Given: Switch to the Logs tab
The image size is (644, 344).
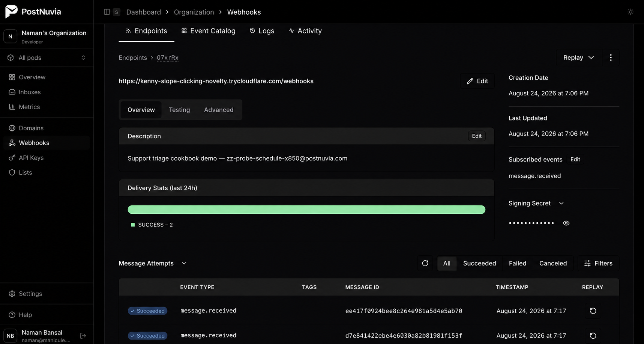Looking at the screenshot, I should 262,31.
